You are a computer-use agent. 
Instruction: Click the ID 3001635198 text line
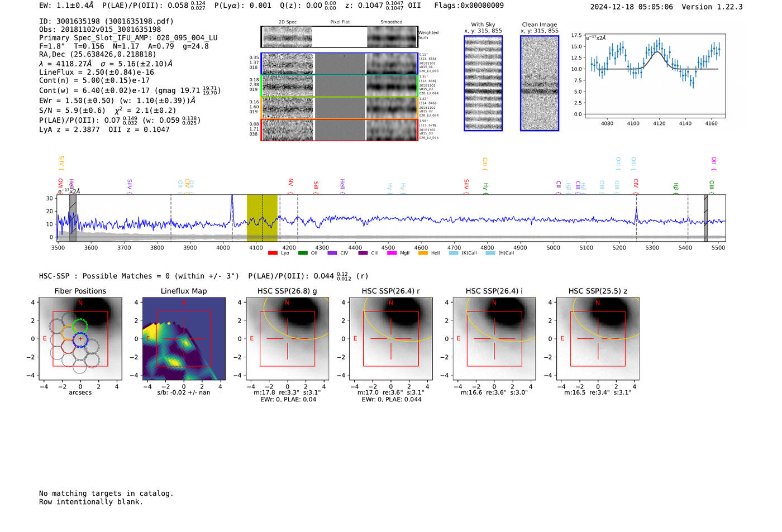tap(106, 21)
